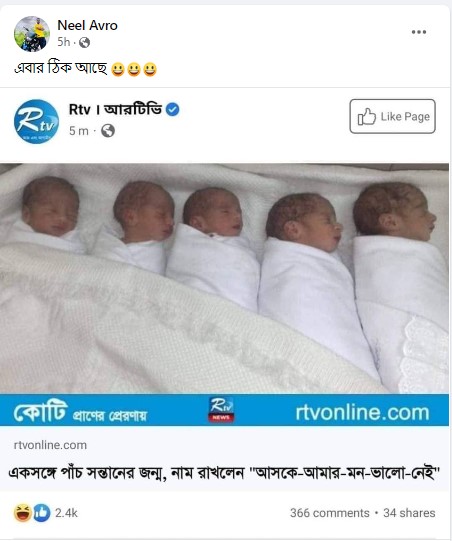
Task: Open the three-dot post options menu
Action: pyautogui.click(x=419, y=32)
